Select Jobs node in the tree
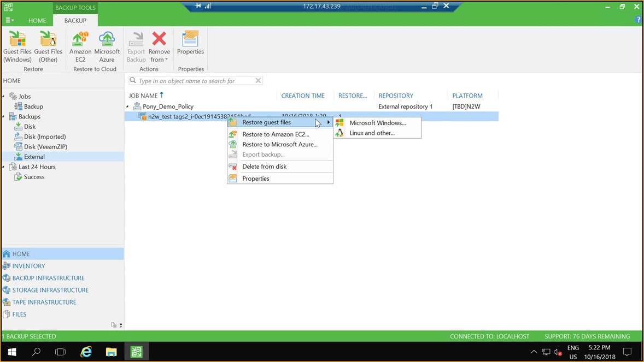644x362 pixels. pyautogui.click(x=24, y=96)
